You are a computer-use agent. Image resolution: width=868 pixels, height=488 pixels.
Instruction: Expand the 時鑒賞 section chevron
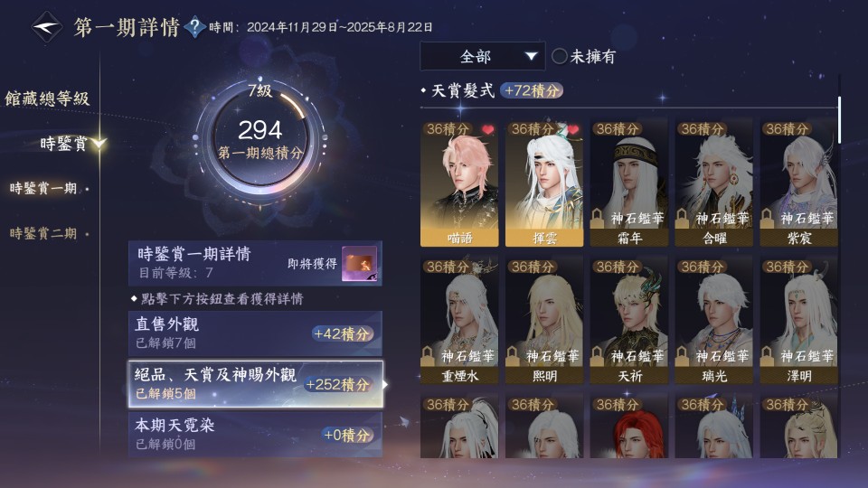(x=99, y=144)
